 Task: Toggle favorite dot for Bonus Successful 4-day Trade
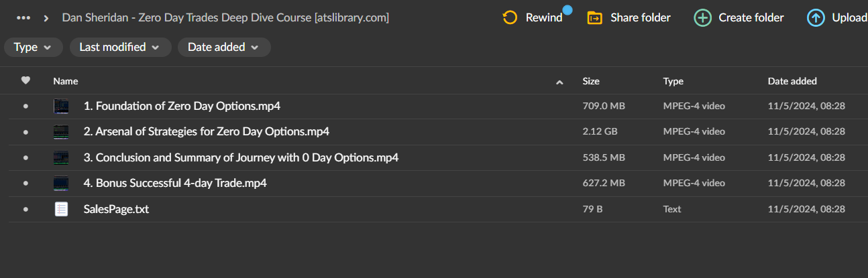(25, 184)
